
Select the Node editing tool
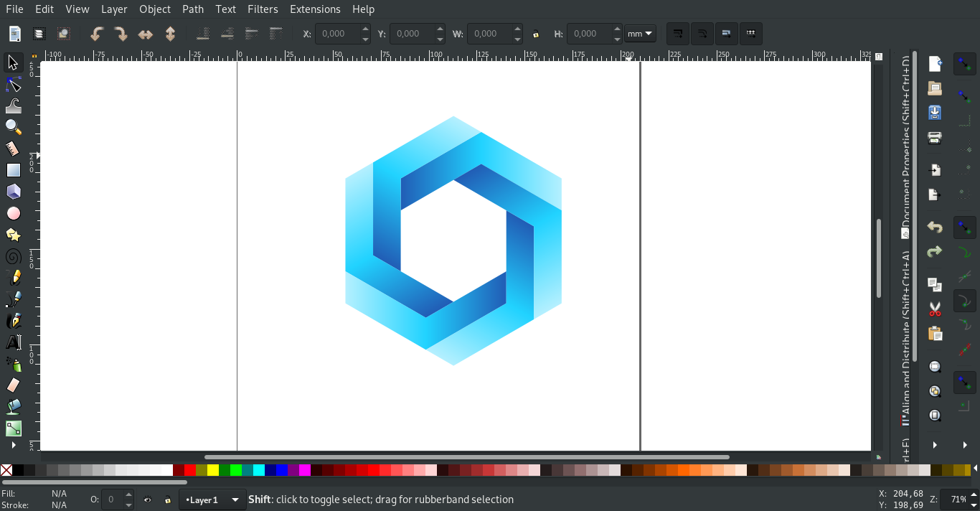pyautogui.click(x=13, y=84)
